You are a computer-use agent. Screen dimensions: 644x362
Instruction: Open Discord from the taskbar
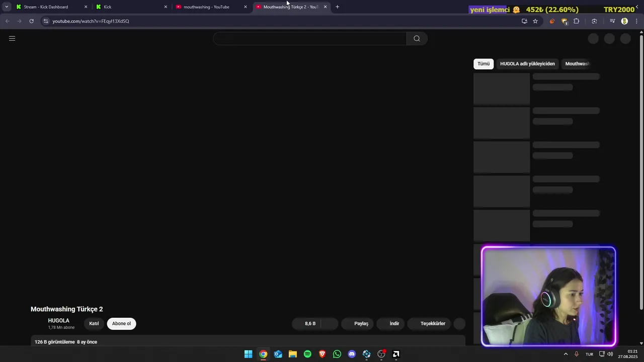pos(352,354)
